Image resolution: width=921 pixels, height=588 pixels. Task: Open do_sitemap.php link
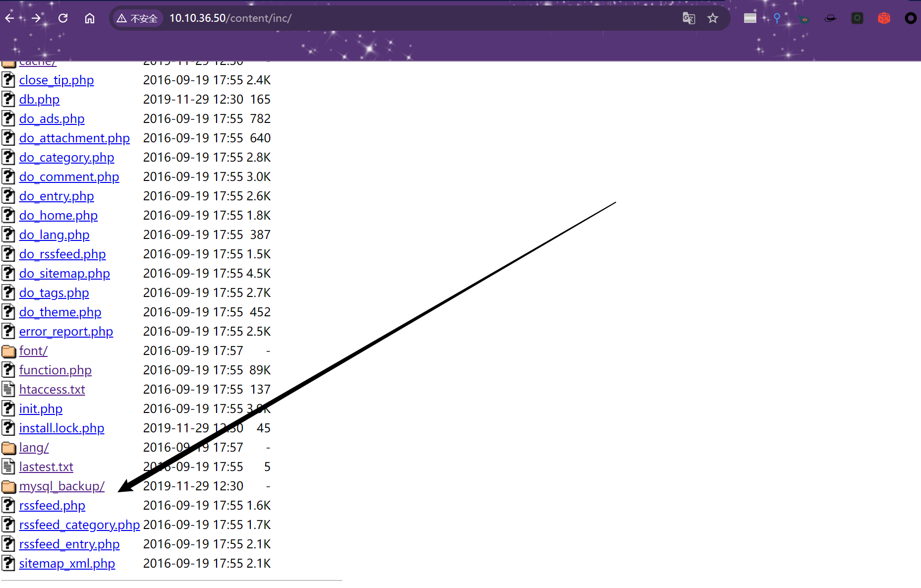pyautogui.click(x=64, y=274)
